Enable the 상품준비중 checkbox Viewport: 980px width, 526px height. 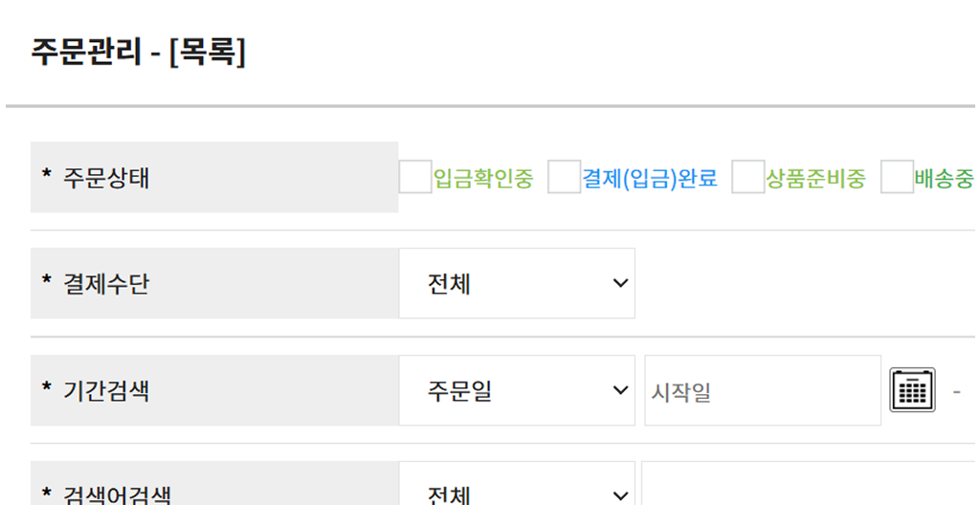pos(747,177)
